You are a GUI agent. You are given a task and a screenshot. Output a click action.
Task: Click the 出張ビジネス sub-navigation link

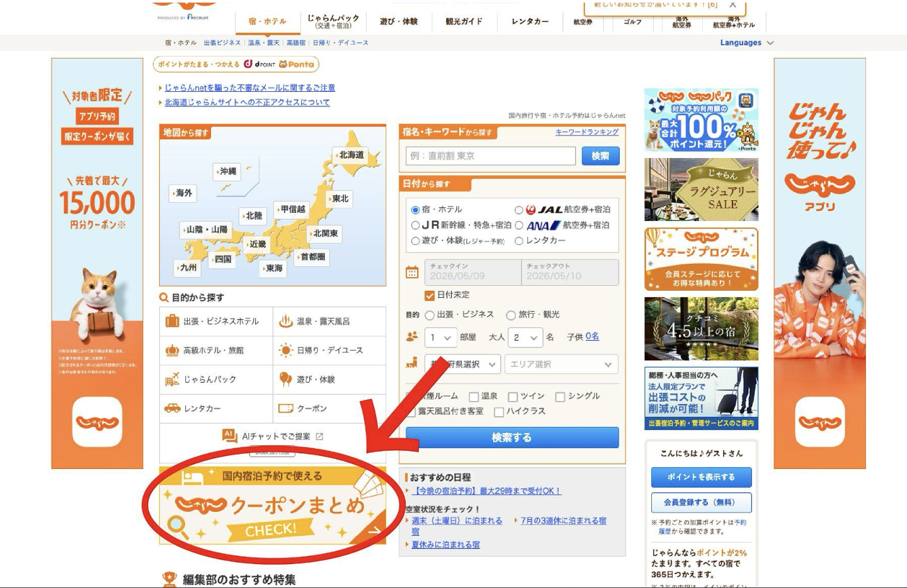click(222, 43)
